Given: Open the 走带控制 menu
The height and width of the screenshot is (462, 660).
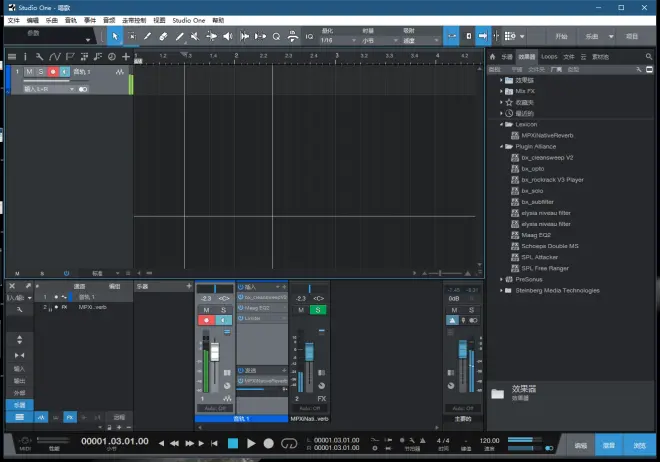Looking at the screenshot, I should 134,20.
